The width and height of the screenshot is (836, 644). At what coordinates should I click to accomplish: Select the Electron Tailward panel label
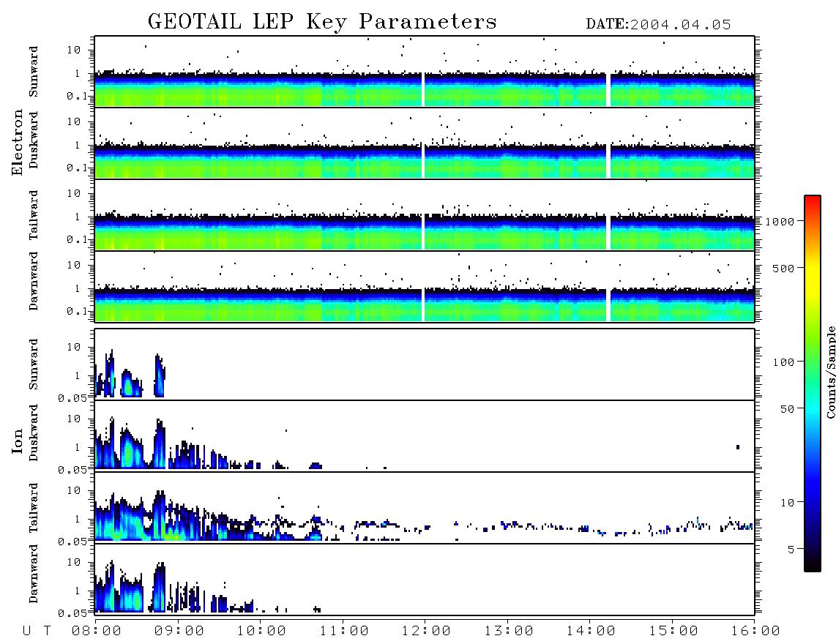tap(34, 214)
